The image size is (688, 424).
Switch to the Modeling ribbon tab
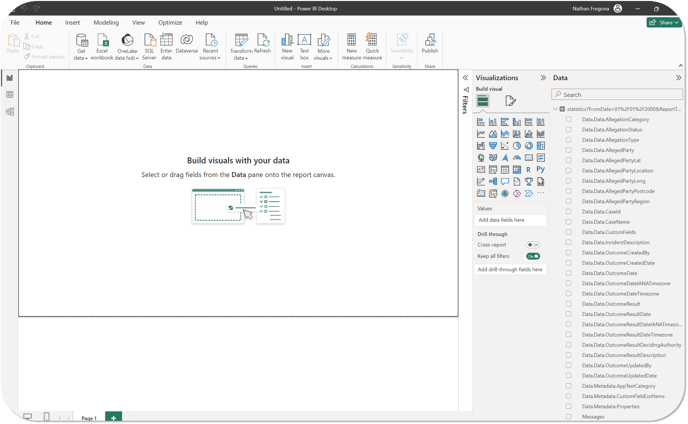(x=106, y=22)
